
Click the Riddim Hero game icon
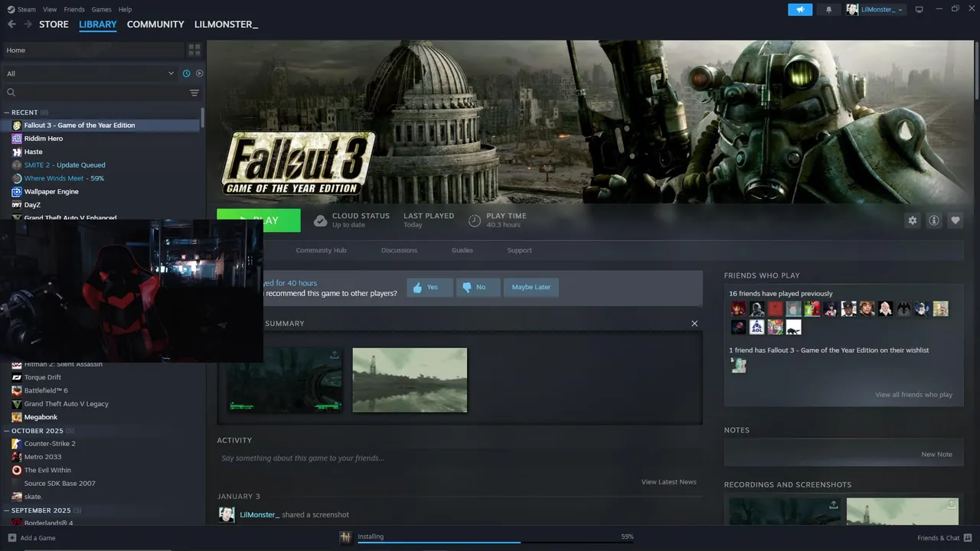pos(17,139)
